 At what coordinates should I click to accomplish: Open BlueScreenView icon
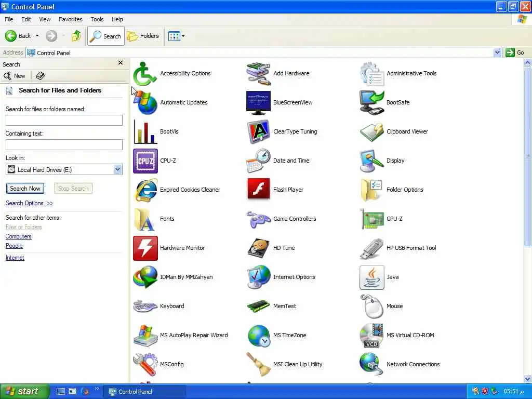(258, 102)
